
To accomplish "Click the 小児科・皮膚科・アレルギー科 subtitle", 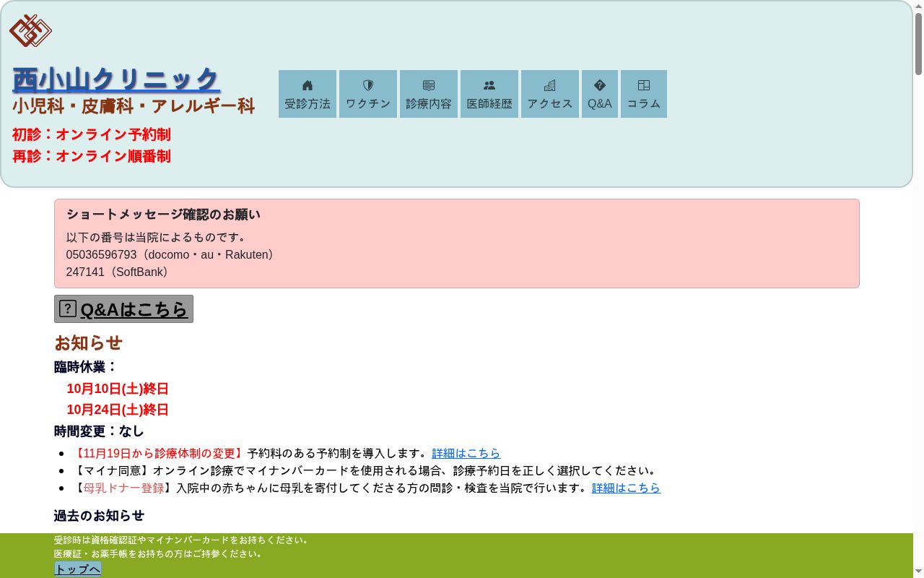I will (x=134, y=106).
